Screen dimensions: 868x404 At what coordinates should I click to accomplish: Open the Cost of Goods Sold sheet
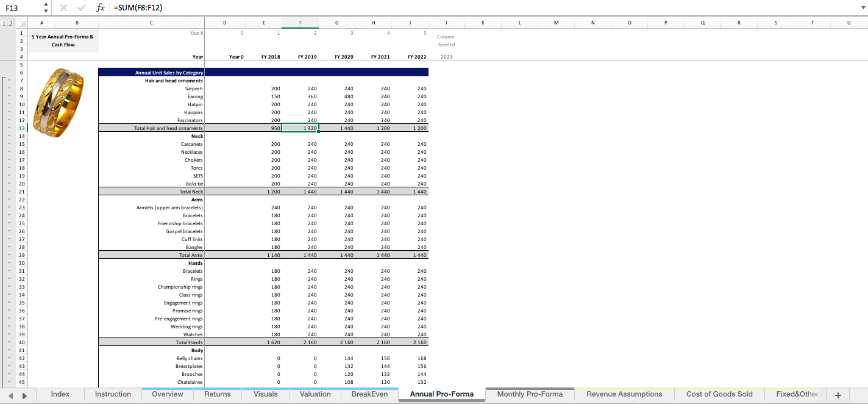(x=719, y=394)
